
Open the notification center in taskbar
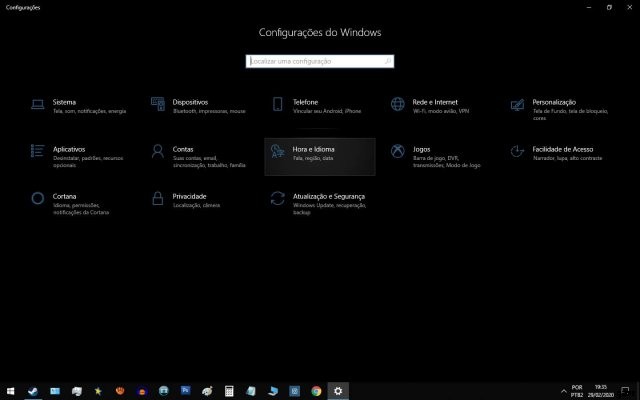tap(627, 391)
